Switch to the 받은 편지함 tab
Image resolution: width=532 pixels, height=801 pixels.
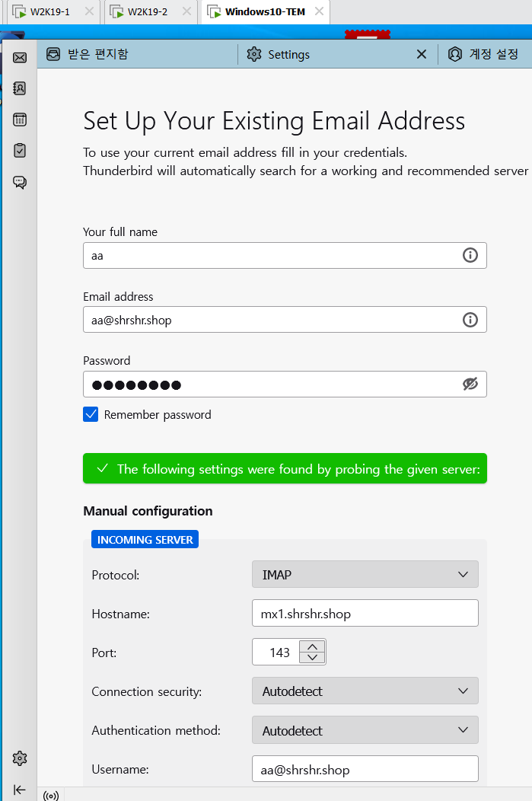point(137,54)
